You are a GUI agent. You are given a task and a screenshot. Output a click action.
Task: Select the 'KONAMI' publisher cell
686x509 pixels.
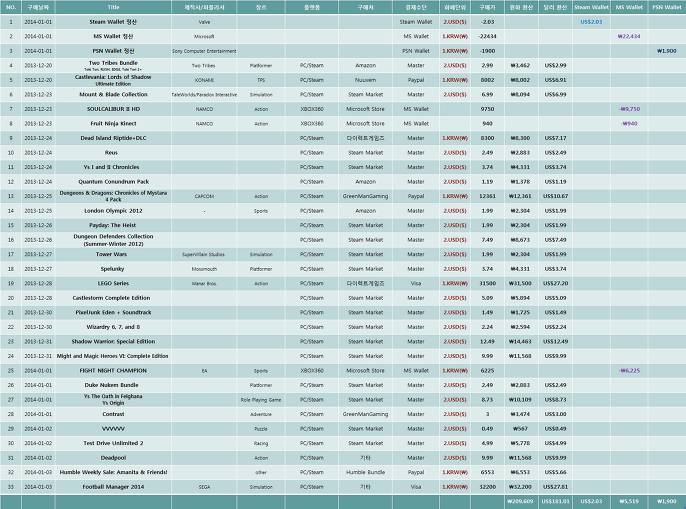coord(204,80)
